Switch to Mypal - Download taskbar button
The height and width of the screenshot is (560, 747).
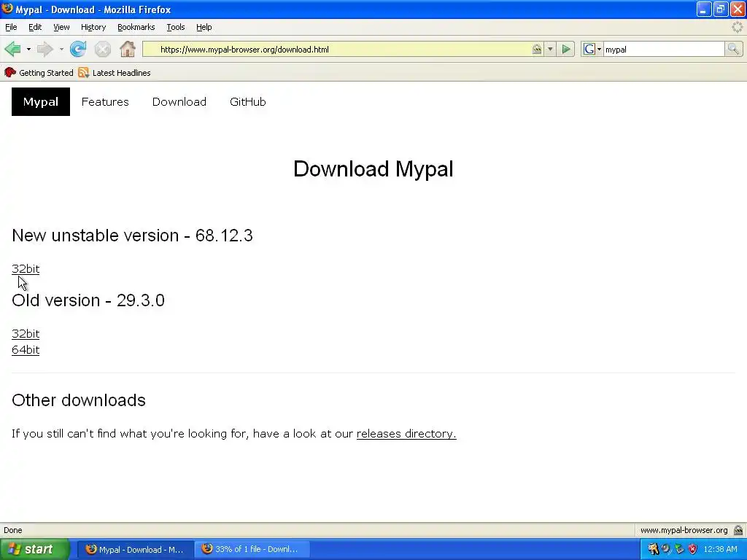135,549
